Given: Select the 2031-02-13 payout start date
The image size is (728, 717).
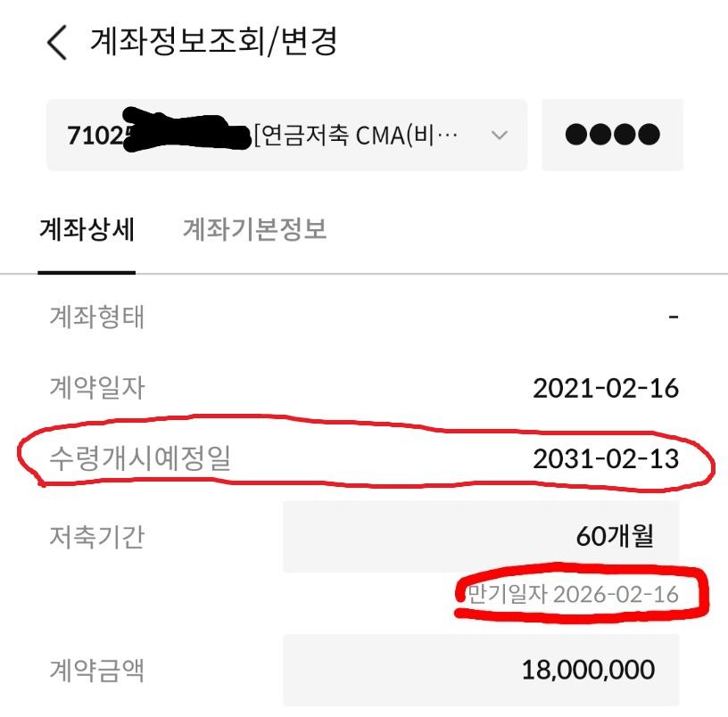Looking at the screenshot, I should (x=605, y=458).
